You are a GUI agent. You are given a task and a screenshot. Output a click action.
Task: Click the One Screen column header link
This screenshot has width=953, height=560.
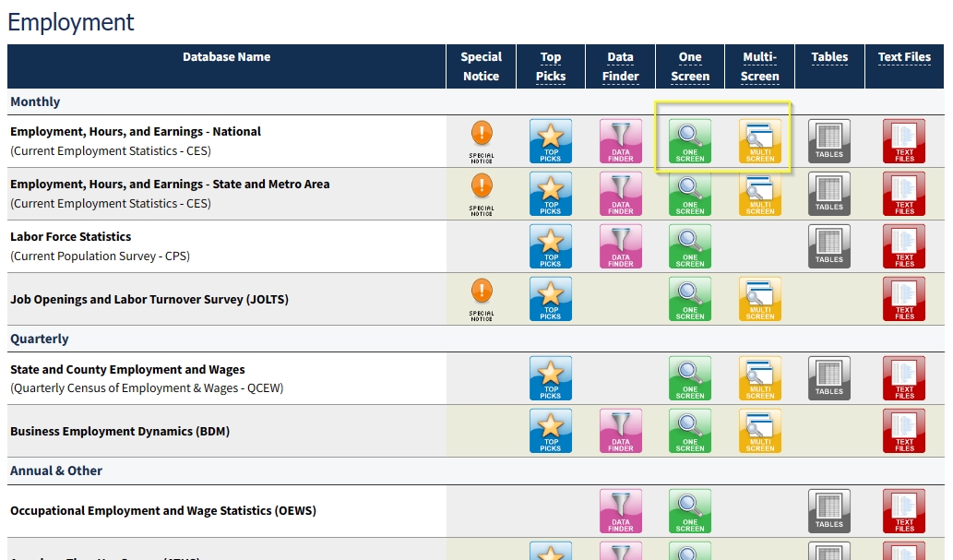click(690, 66)
